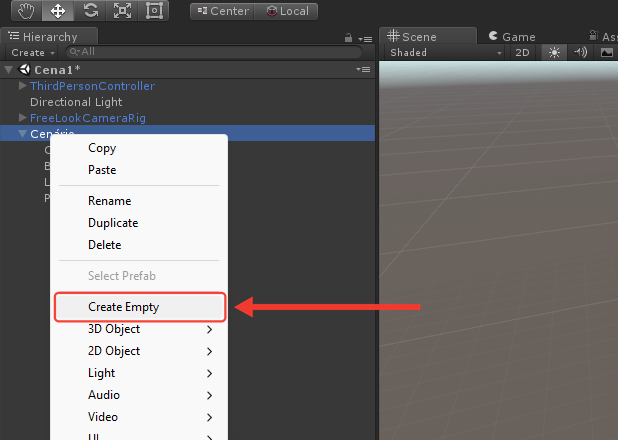The width and height of the screenshot is (618, 440).
Task: Click the Unity logo beside Cena1
Action: click(25, 69)
